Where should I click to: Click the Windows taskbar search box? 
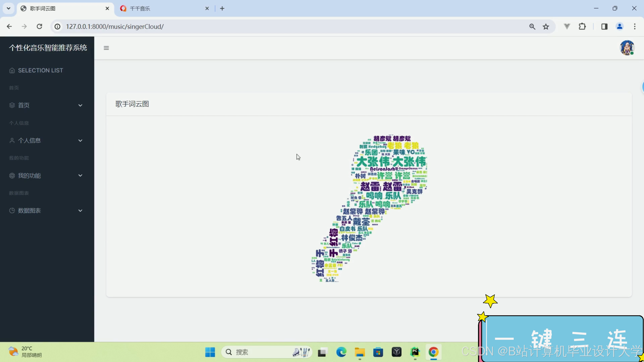(262, 352)
